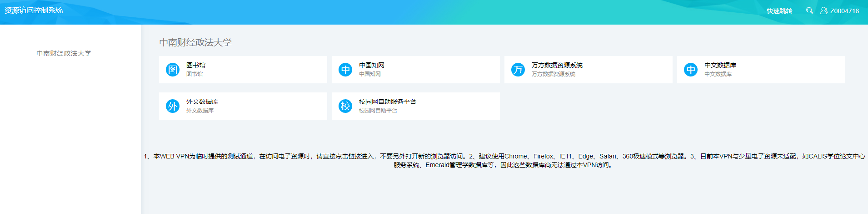Click the 外文数据库 round icon

pos(173,106)
